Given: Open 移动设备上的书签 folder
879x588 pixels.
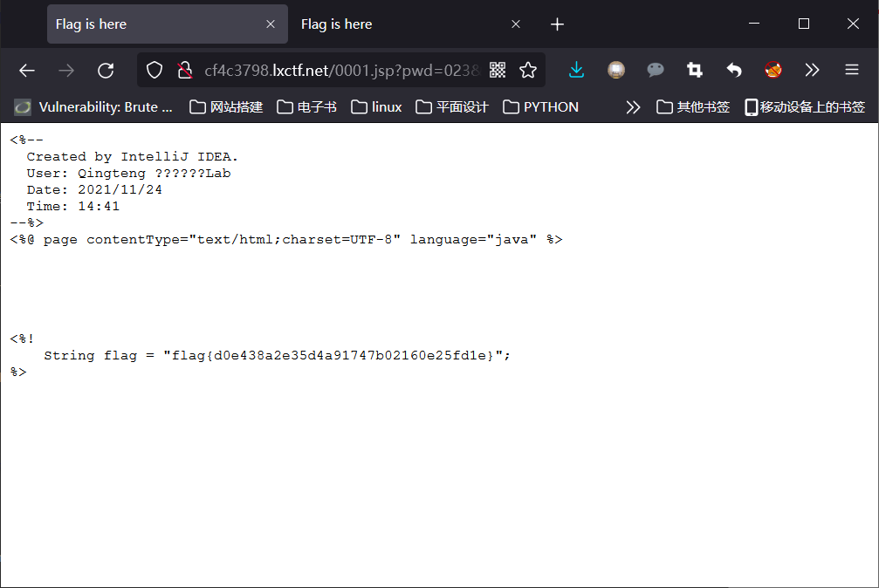Looking at the screenshot, I should click(x=805, y=107).
